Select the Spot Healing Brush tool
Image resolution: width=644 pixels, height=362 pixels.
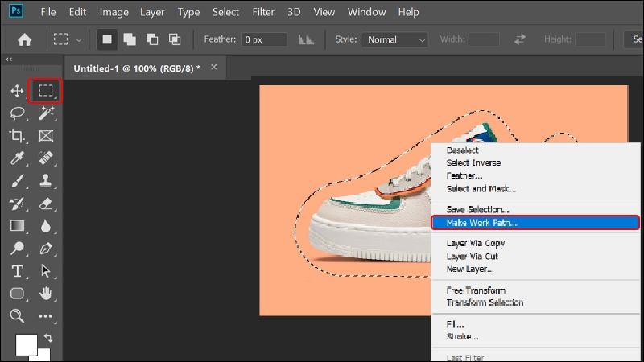(x=46, y=158)
